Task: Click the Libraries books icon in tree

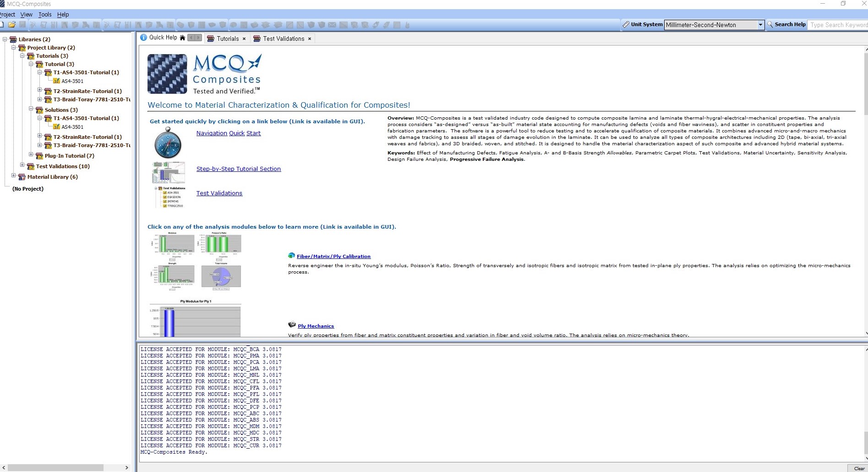Action: pyautogui.click(x=13, y=39)
